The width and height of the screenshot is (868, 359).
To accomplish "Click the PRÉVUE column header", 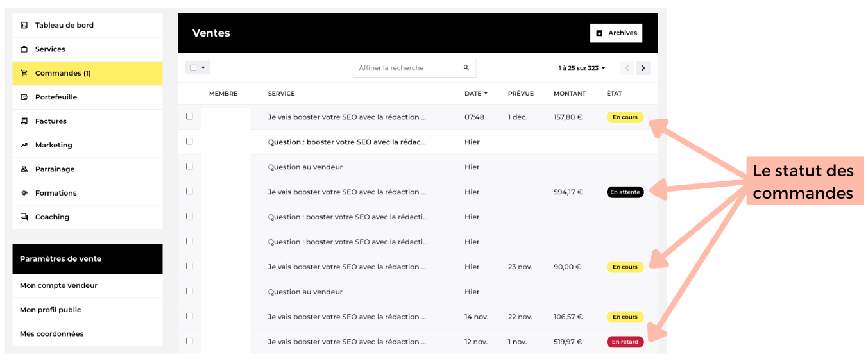I will [x=521, y=94].
